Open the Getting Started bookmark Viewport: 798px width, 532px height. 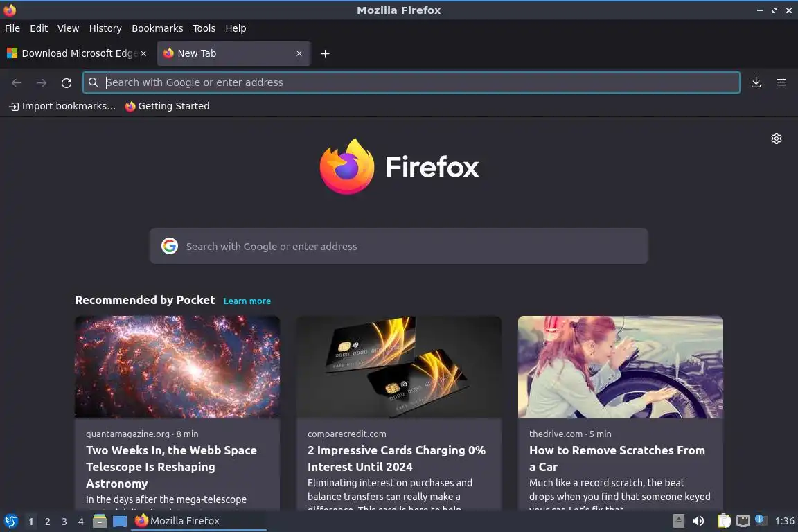(x=167, y=106)
